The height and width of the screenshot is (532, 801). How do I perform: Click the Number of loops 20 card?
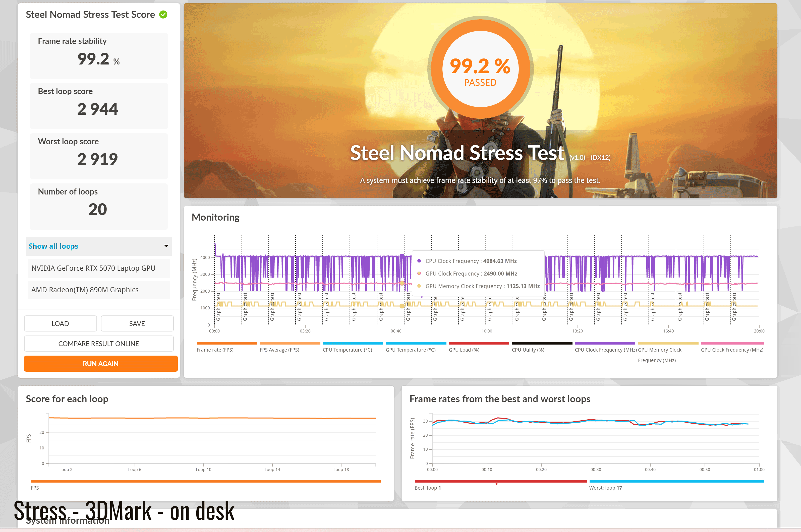coord(99,207)
